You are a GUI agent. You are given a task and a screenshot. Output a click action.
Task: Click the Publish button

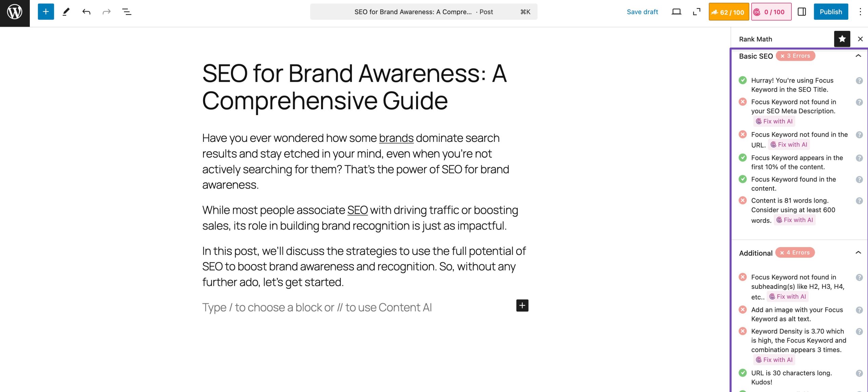point(830,12)
